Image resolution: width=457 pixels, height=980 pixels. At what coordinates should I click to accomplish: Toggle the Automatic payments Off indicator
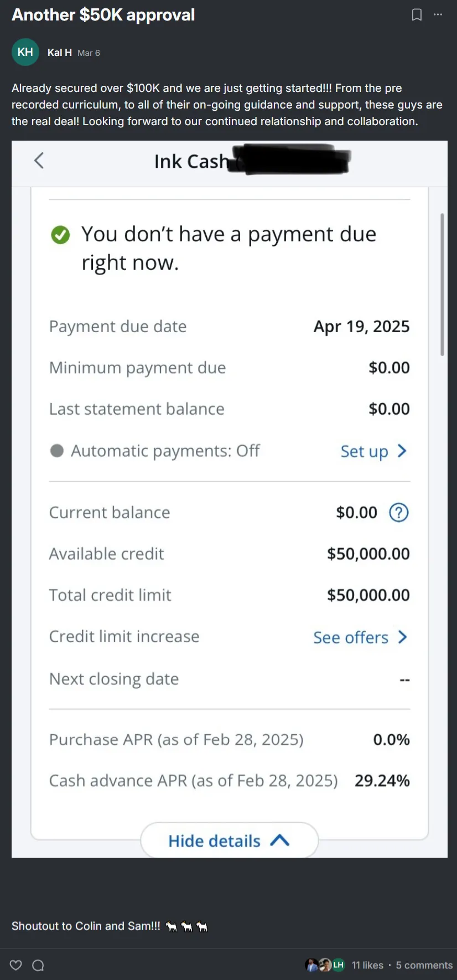click(x=57, y=451)
